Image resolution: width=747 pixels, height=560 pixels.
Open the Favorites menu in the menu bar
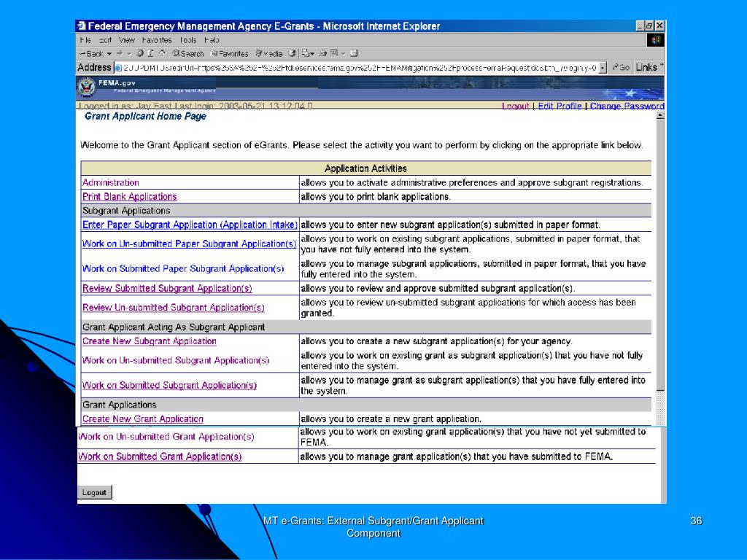pos(157,40)
